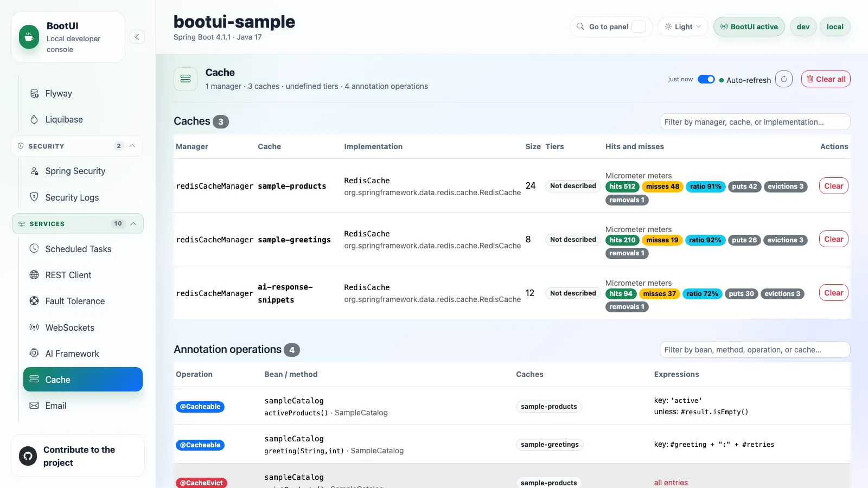Screen dimensions: 868x488
Task: Click the Services section header icon
Action: click(x=22, y=224)
